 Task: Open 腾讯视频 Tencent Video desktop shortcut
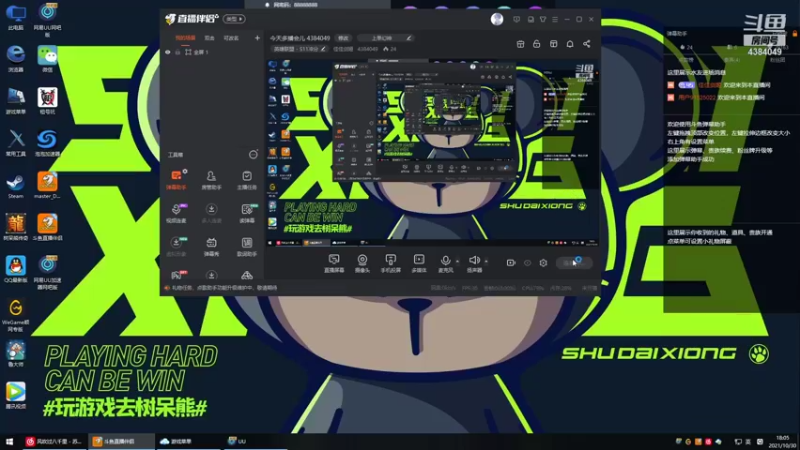tap(16, 395)
